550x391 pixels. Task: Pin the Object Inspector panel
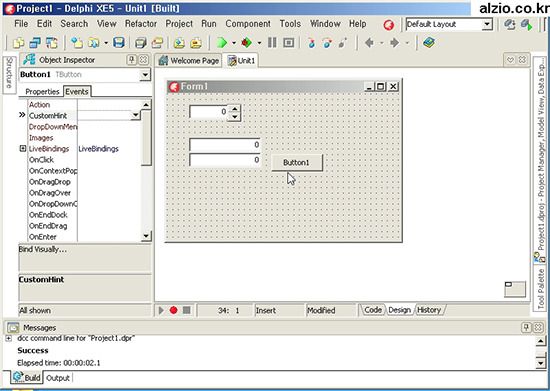[x=132, y=60]
